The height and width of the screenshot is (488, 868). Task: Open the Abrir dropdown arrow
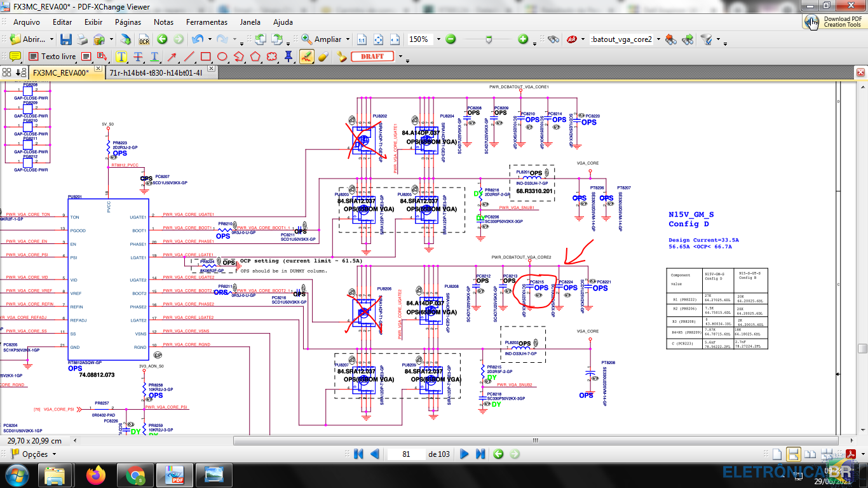tap(51, 39)
